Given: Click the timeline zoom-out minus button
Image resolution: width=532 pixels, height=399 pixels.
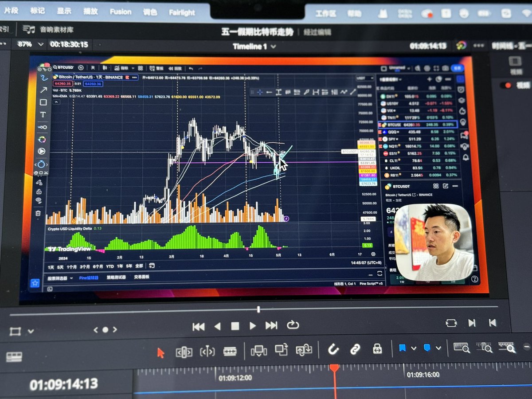Looking at the screenshot, I should [x=527, y=347].
